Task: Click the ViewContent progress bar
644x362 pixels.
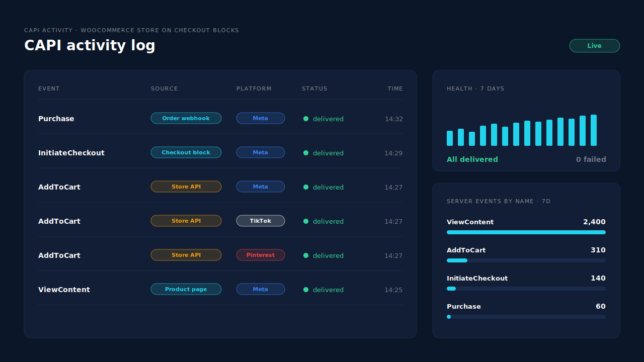Action: pos(526,232)
